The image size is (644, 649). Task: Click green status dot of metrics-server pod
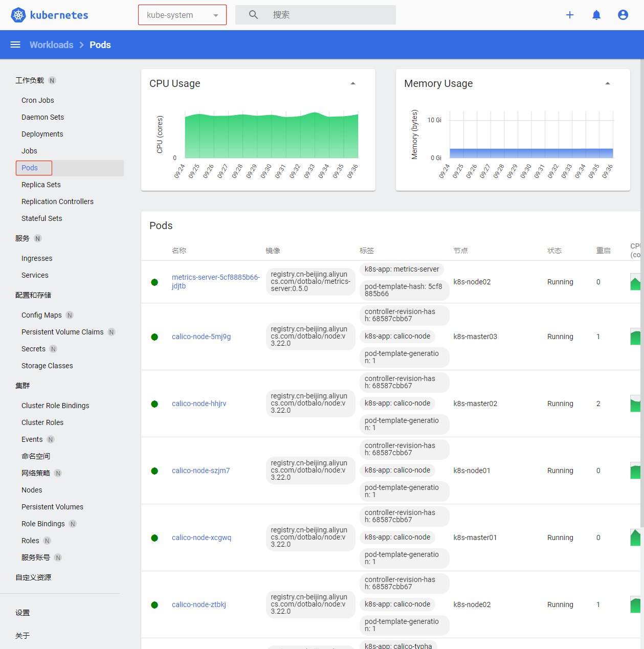click(154, 282)
